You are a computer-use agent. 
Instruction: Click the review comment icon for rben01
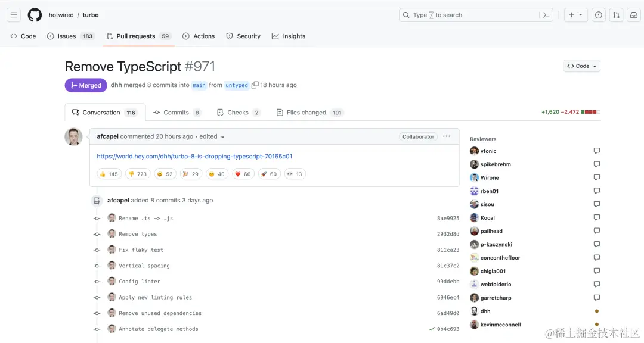(597, 191)
